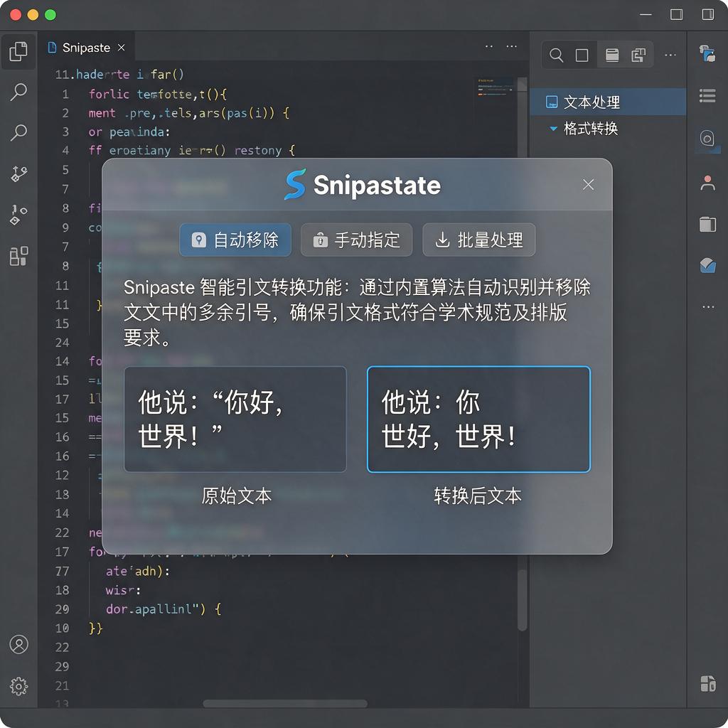Select 文本处理 in the right panel
Viewport: 728px width, 728px height.
(609, 102)
